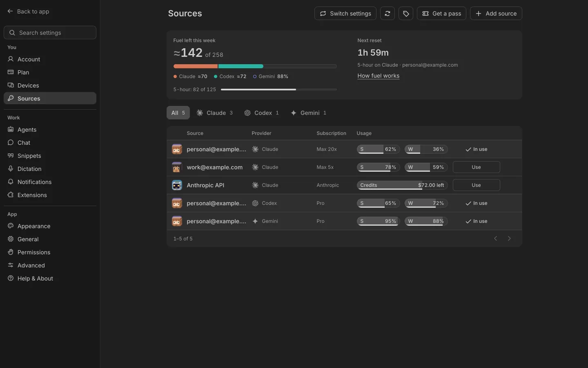Image resolution: width=588 pixels, height=368 pixels.
Task: Go to previous page of sources
Action: point(496,238)
